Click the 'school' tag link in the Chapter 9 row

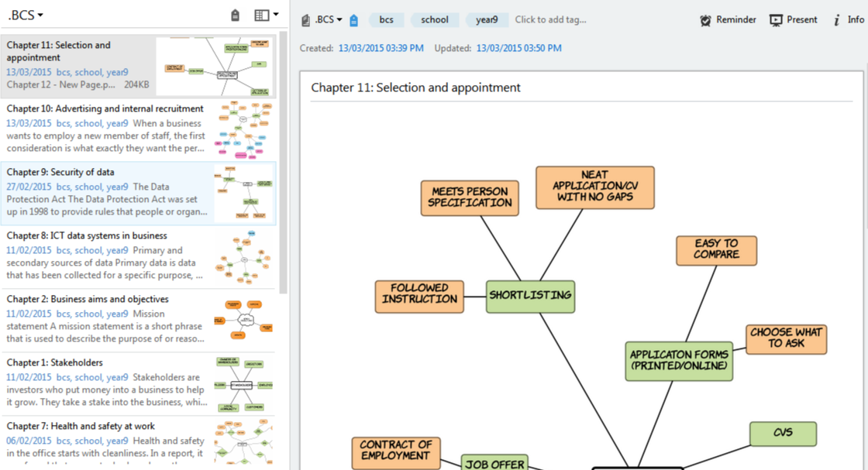[x=88, y=187]
